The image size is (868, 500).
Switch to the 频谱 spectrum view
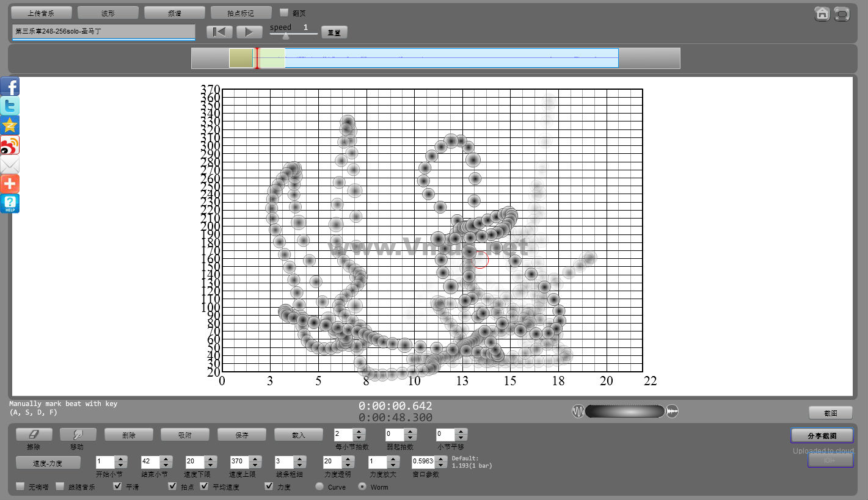click(x=175, y=13)
